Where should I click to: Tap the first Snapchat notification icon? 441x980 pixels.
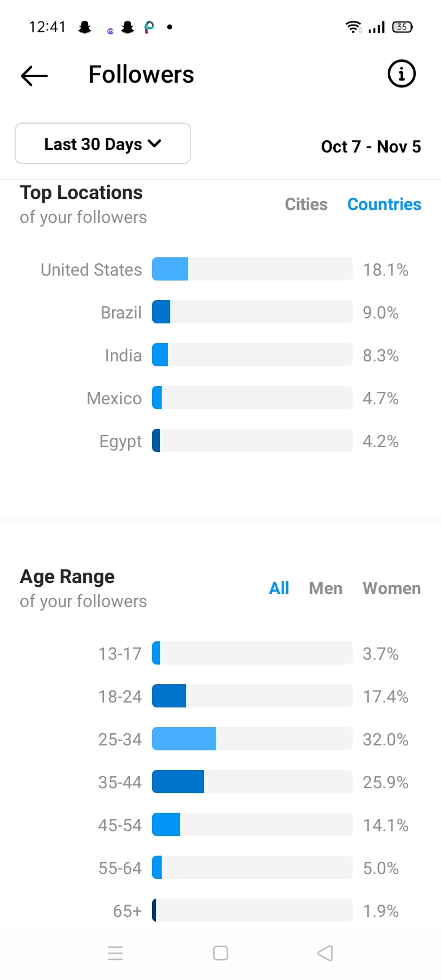85,27
